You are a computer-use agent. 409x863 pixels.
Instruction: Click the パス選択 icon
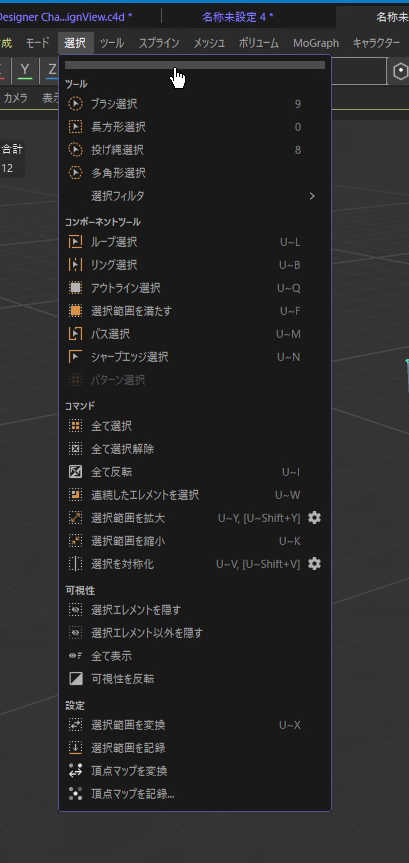(x=75, y=334)
